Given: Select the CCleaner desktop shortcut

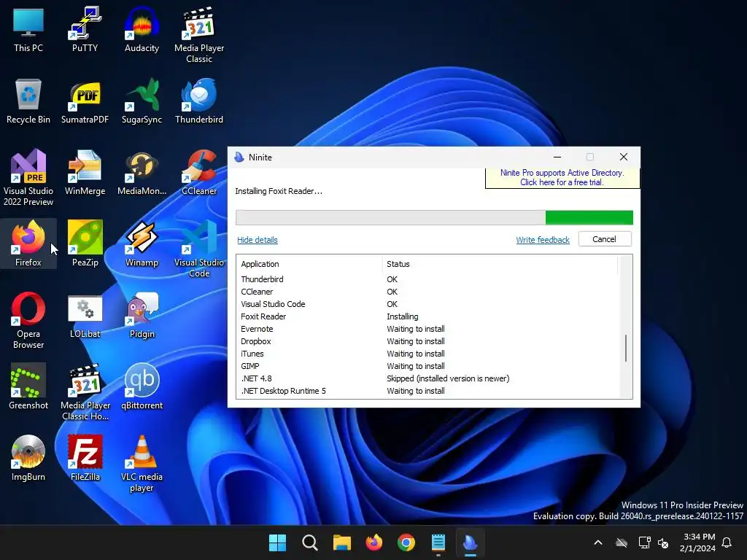Looking at the screenshot, I should [x=199, y=172].
